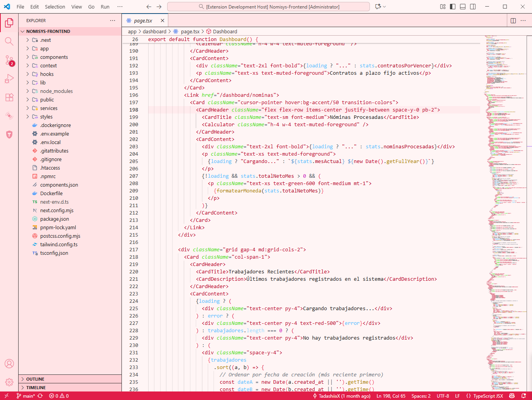Expand the context folder
The height and width of the screenshot is (400, 532).
[x=70, y=65]
